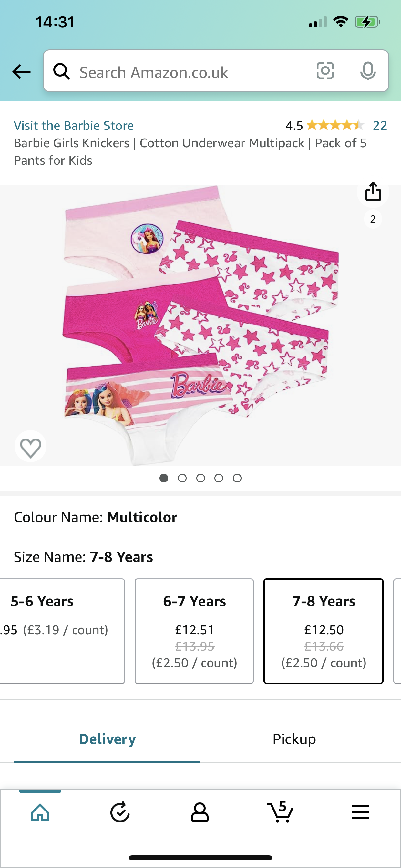Go to Home tab icon
Viewport: 401px width, 868px height.
point(40,812)
